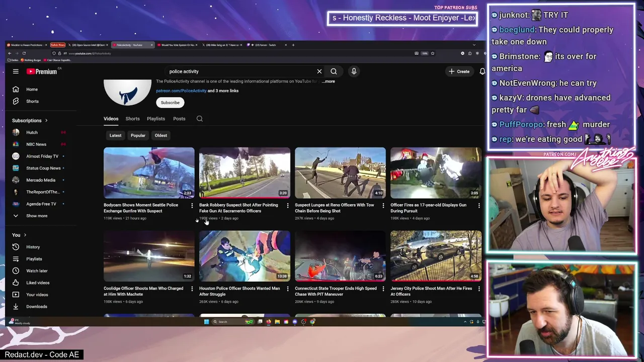Open options for Jersey City Police video
Viewport: 644px width, 362px height.
pyautogui.click(x=478, y=289)
